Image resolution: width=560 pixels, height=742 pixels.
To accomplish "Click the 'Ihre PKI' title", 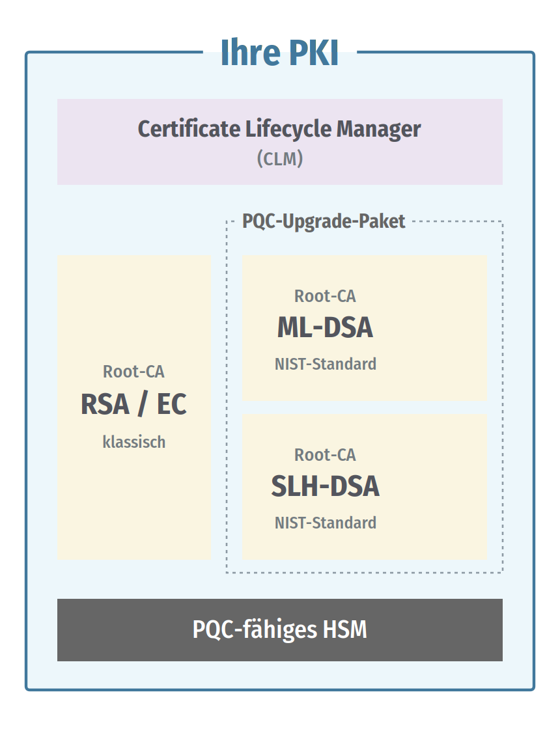I will (279, 52).
